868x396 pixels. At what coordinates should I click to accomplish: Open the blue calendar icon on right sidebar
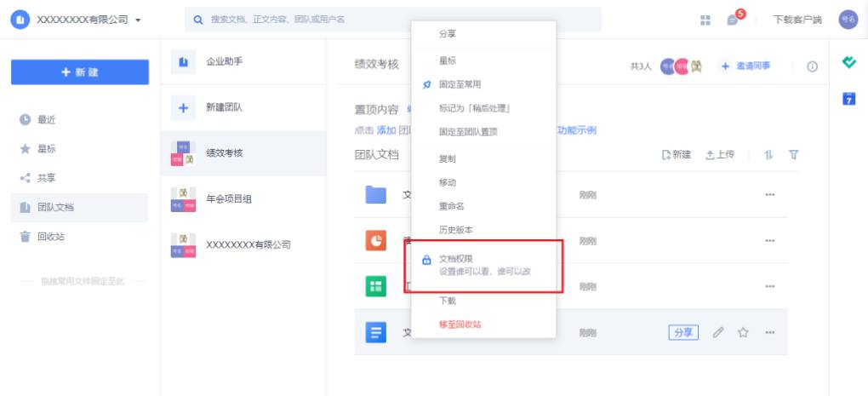(x=848, y=99)
